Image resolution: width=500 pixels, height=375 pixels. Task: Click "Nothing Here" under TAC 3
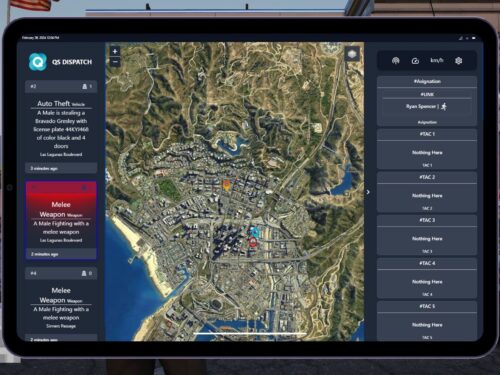tap(427, 239)
